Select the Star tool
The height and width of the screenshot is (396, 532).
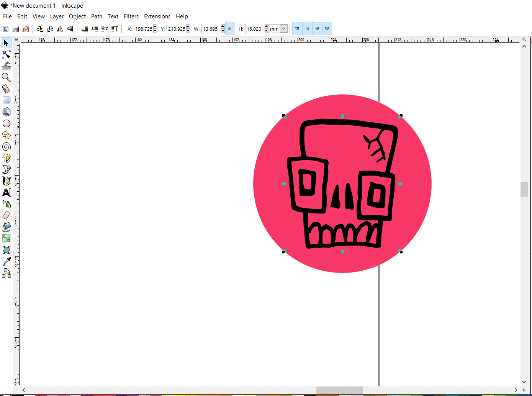pos(6,135)
